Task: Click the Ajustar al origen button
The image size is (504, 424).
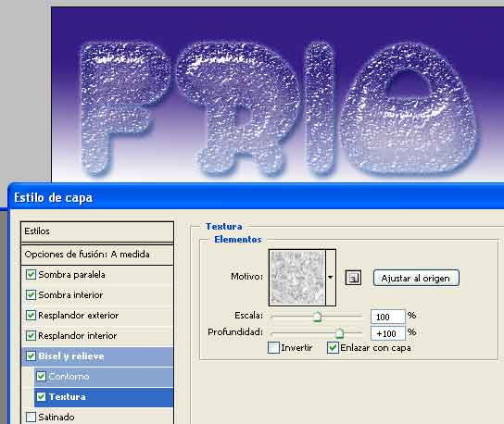Action: click(x=416, y=278)
